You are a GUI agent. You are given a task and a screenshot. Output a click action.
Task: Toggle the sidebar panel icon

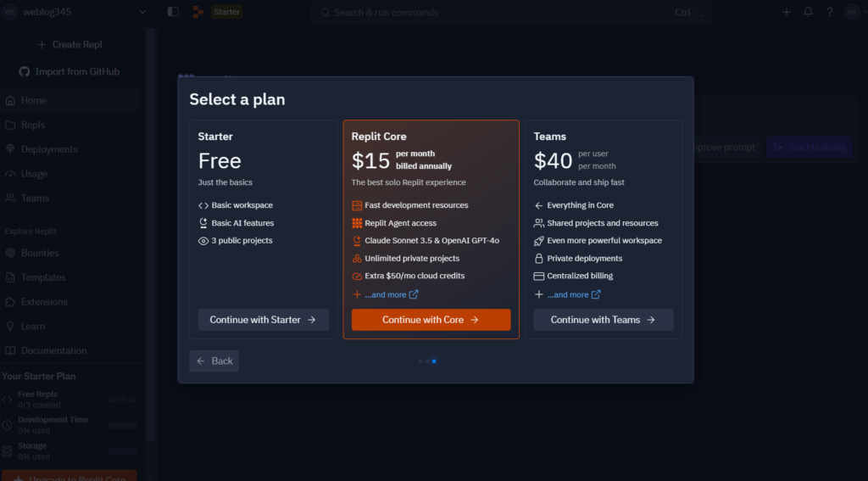173,12
